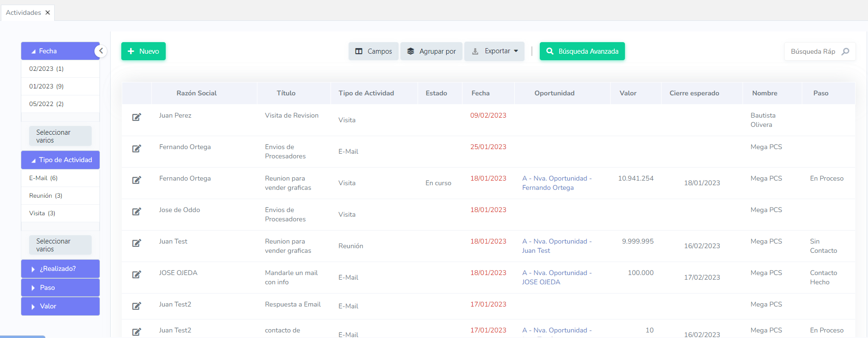This screenshot has width=868, height=338.
Task: Click the quick search magnifier icon
Action: click(845, 51)
